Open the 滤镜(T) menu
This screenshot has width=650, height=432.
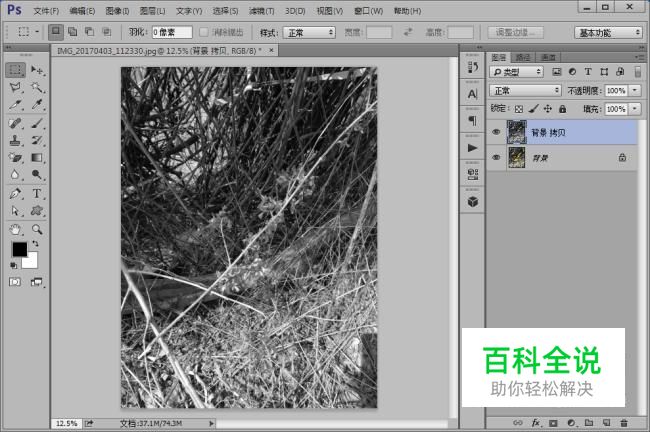[262, 11]
